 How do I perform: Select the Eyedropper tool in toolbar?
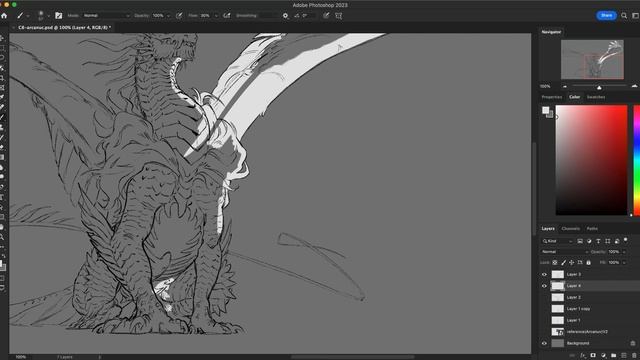[x=2, y=98]
